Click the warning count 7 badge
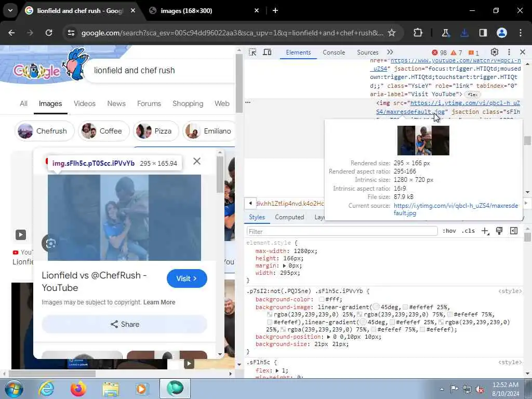The width and height of the screenshot is (532, 399). point(456,52)
